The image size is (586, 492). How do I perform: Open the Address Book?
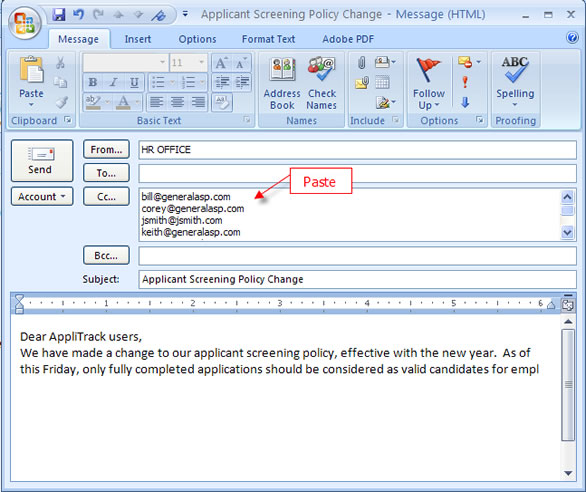[x=282, y=83]
